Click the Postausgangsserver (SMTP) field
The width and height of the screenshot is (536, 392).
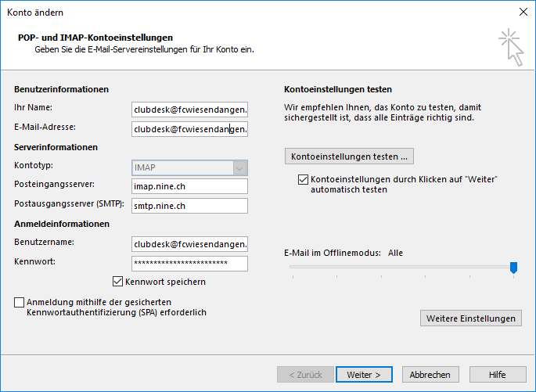pos(190,206)
